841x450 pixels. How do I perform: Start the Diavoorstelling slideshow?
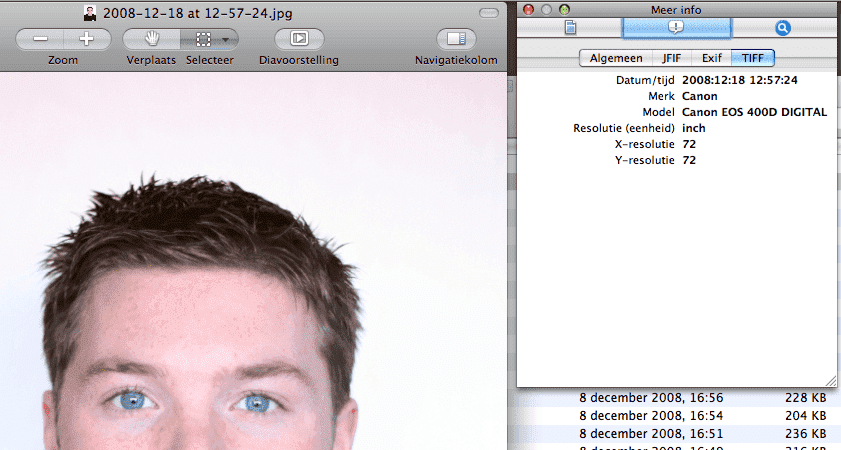[298, 39]
